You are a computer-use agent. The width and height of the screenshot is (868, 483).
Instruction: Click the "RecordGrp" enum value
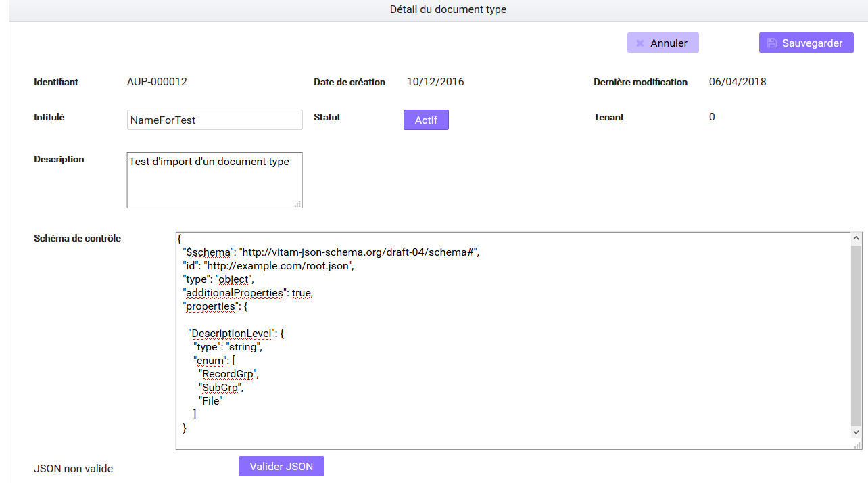[229, 373]
